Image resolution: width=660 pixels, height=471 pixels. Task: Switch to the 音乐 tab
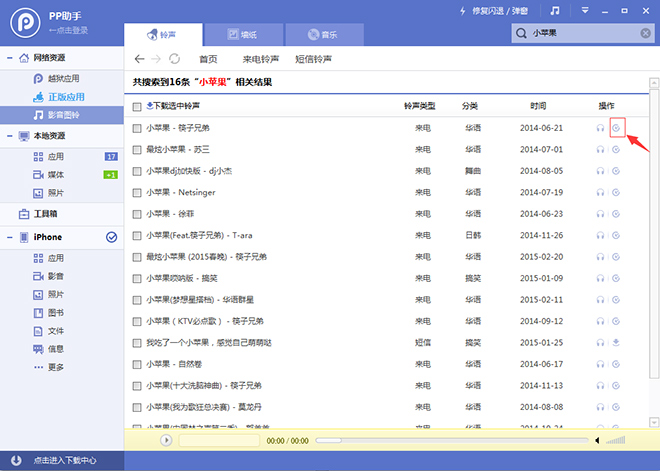tap(319, 33)
